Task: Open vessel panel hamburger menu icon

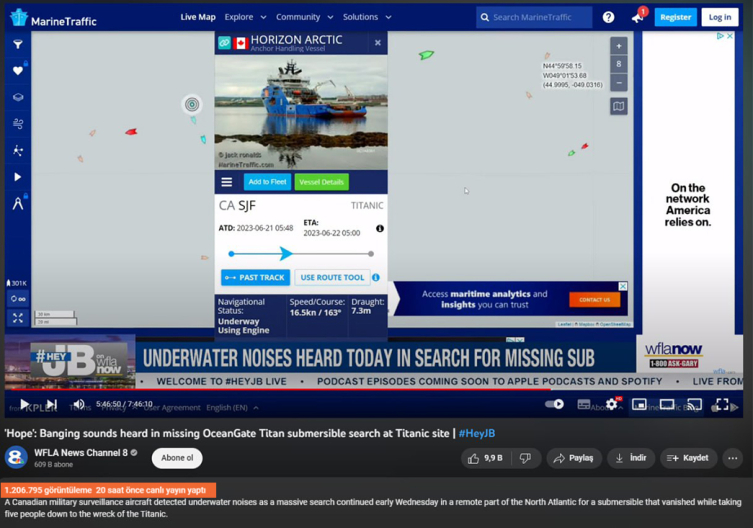Action: pos(227,182)
